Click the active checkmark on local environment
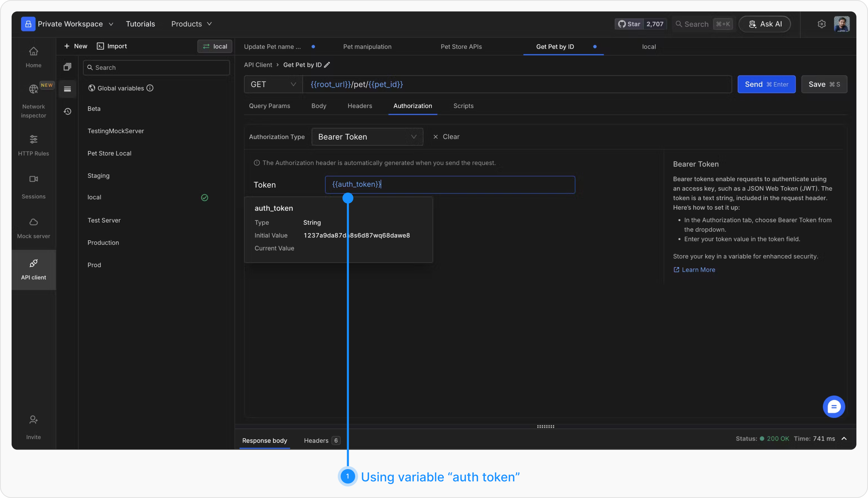This screenshot has height=498, width=868. click(204, 198)
